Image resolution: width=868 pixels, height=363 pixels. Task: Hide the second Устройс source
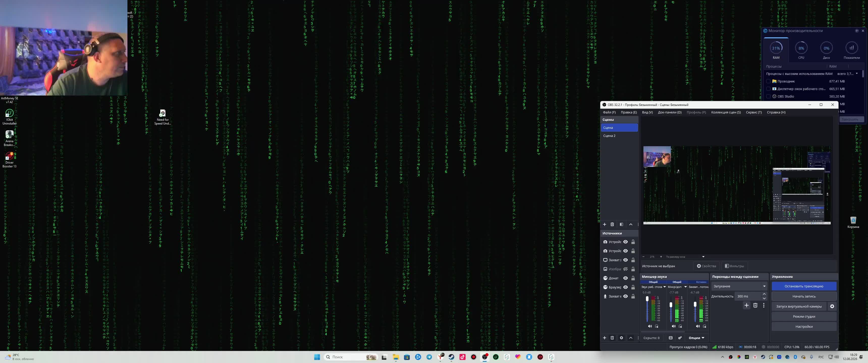click(626, 251)
